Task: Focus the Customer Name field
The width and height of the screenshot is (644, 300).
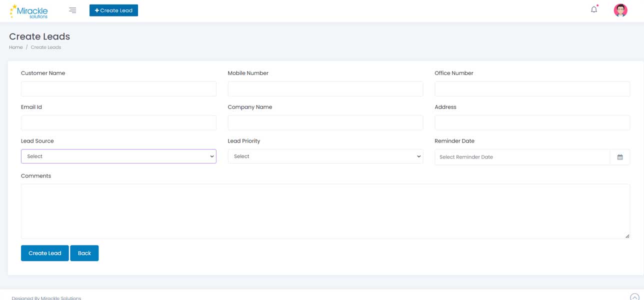Action: click(118, 89)
